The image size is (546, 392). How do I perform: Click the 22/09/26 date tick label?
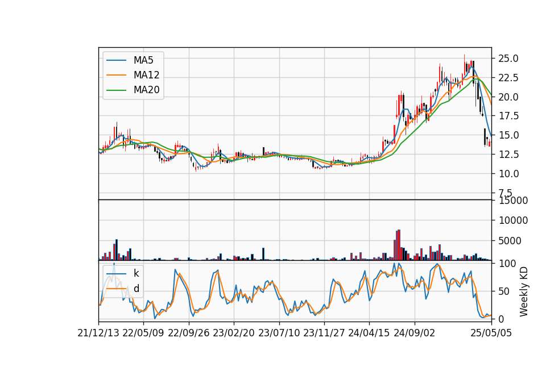point(188,333)
